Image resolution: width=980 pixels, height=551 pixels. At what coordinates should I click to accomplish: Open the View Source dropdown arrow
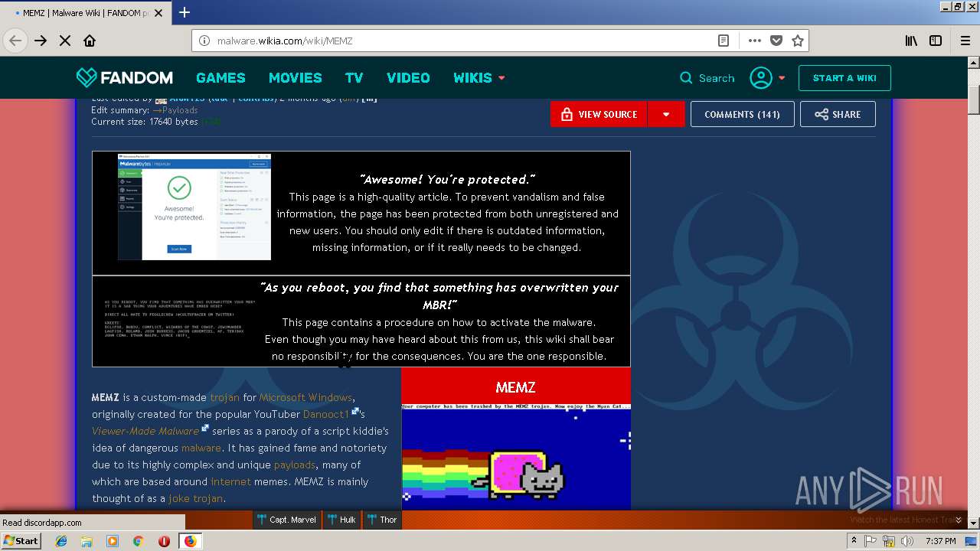(666, 114)
